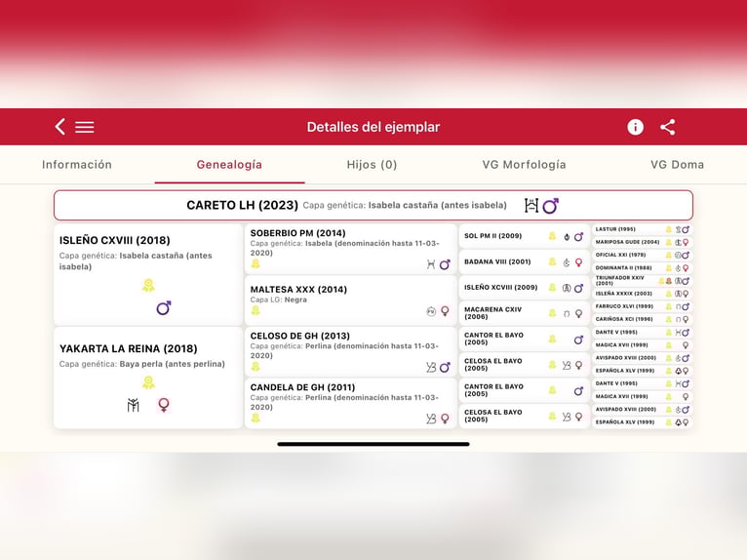Click the male symbol on SOBERBIO PM
The image size is (747, 560).
445,264
